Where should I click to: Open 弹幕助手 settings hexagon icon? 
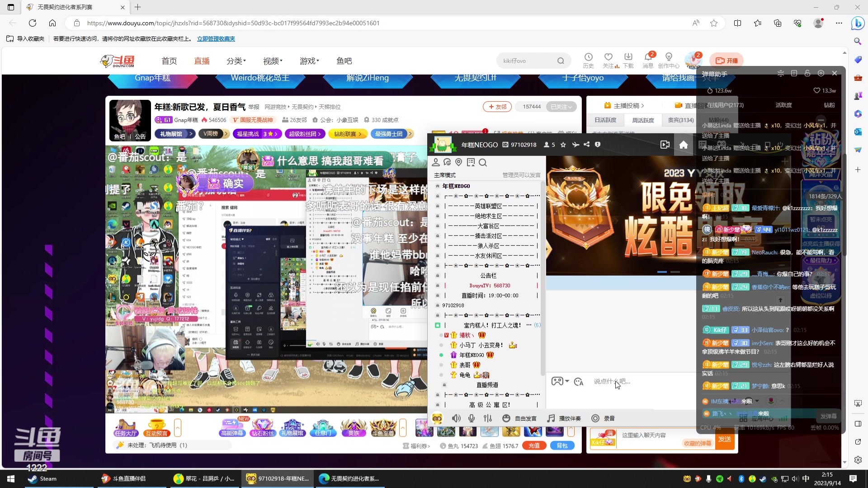point(821,73)
